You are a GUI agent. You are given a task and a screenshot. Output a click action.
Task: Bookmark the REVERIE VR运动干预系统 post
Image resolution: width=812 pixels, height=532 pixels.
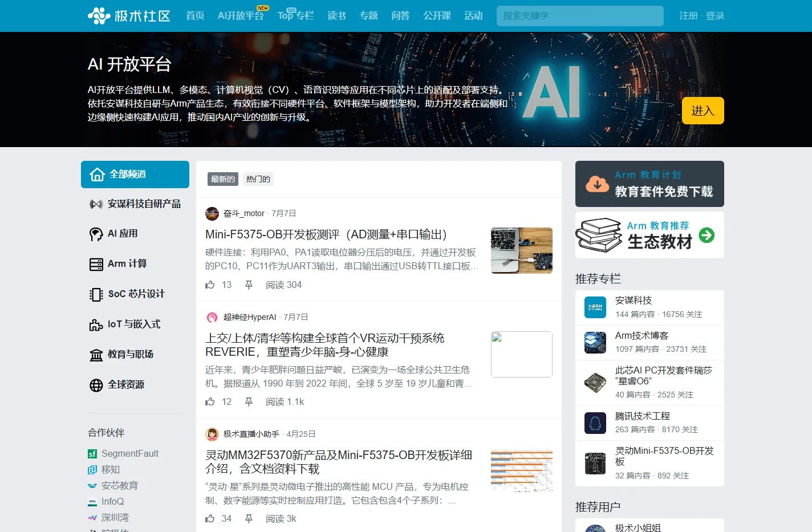tap(249, 401)
